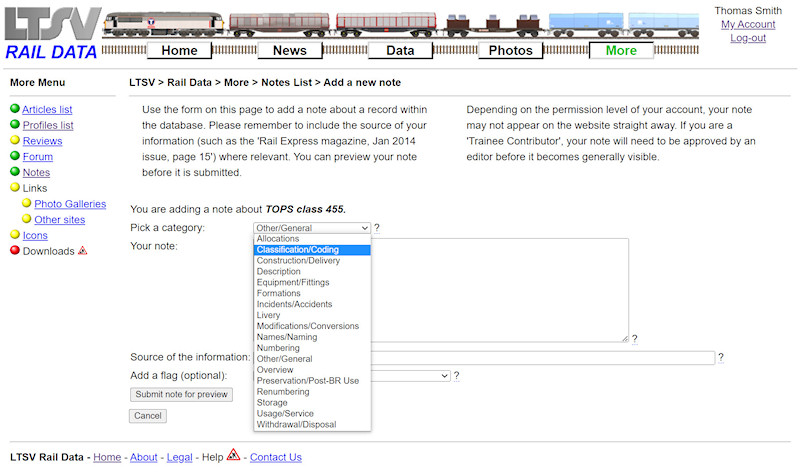Image resolution: width=800 pixels, height=475 pixels.
Task: Click the Help warning triangle in footer
Action: pyautogui.click(x=233, y=455)
